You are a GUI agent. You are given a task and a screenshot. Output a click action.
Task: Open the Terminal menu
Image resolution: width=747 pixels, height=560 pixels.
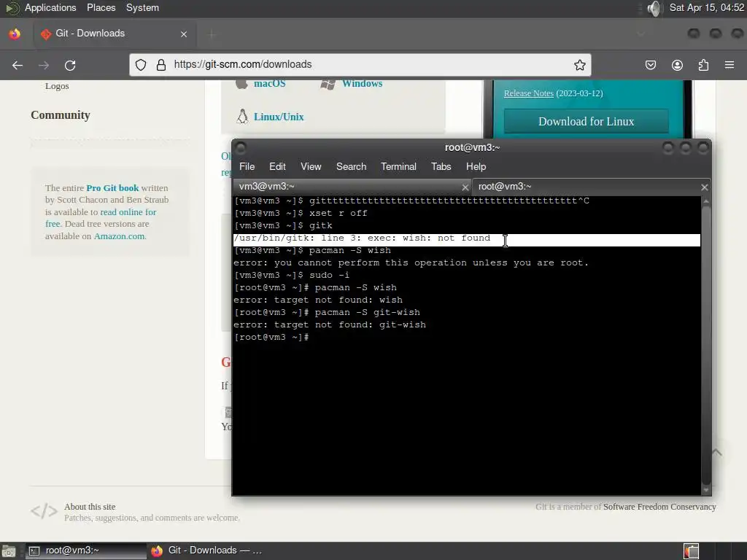[398, 167]
